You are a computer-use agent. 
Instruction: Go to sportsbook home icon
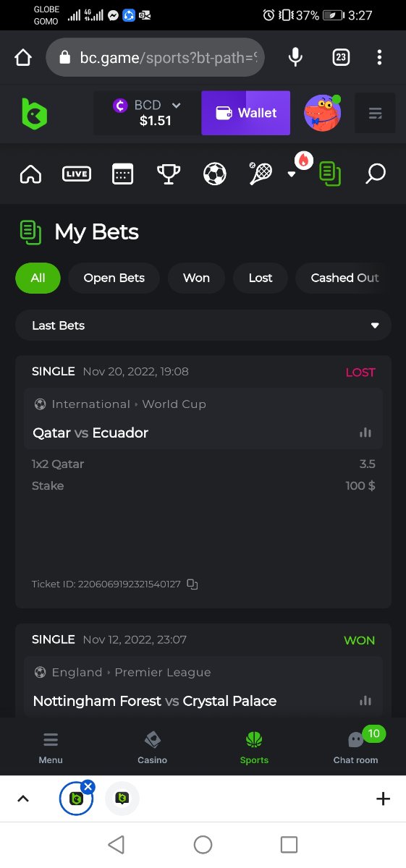[x=30, y=174]
